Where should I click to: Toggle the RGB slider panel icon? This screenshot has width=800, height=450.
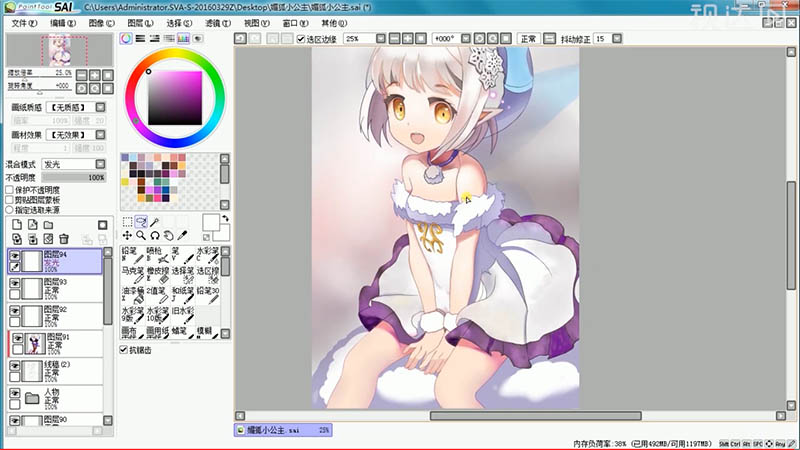(x=140, y=39)
